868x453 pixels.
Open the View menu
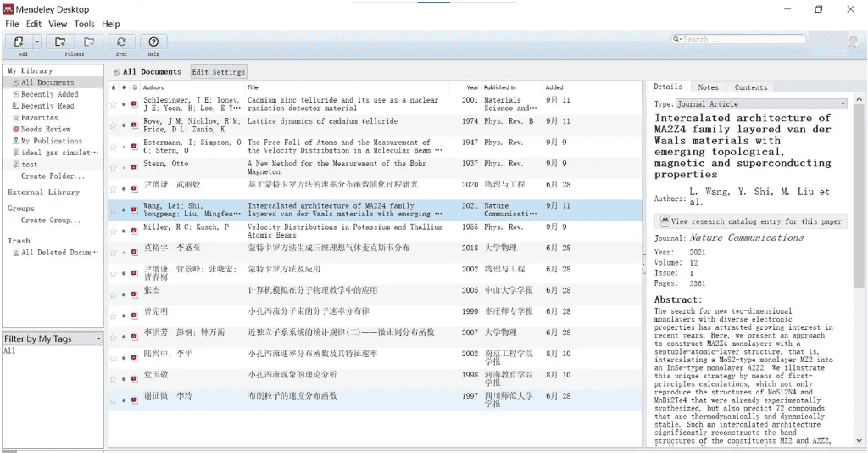pos(58,24)
